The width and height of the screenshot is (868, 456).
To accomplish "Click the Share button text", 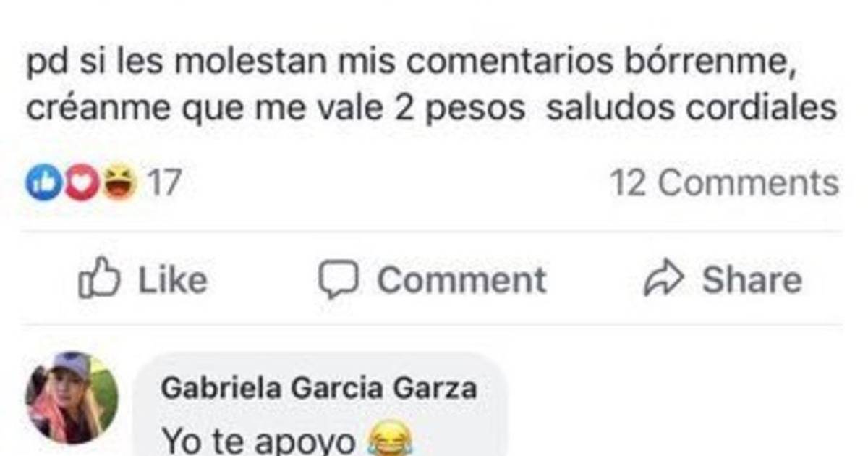I will 752,280.
